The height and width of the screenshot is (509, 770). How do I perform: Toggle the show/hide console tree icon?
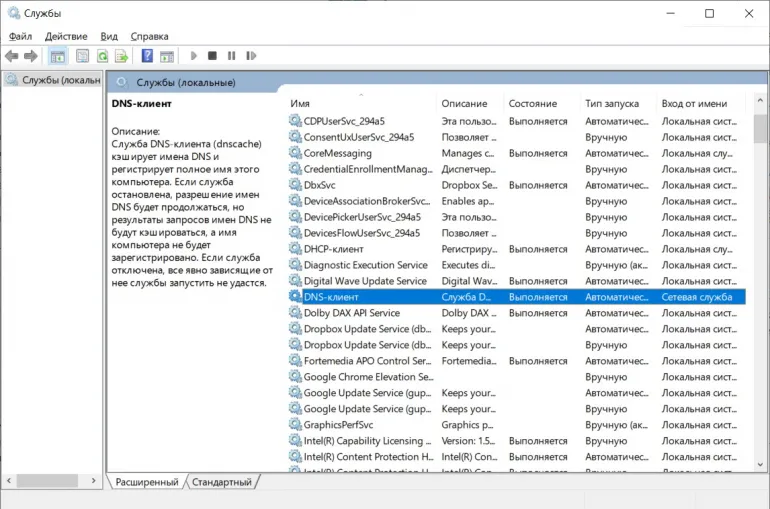click(x=58, y=56)
